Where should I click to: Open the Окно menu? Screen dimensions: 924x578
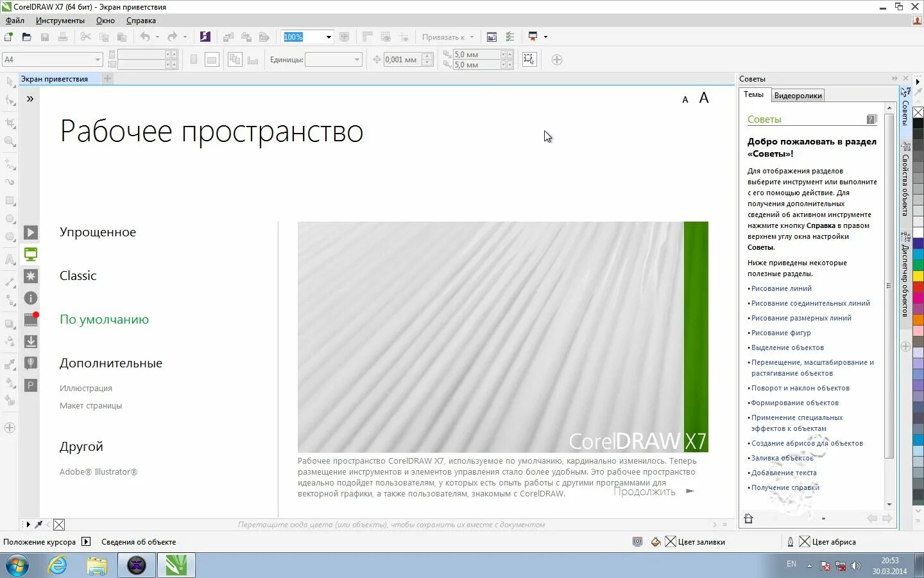tap(105, 21)
